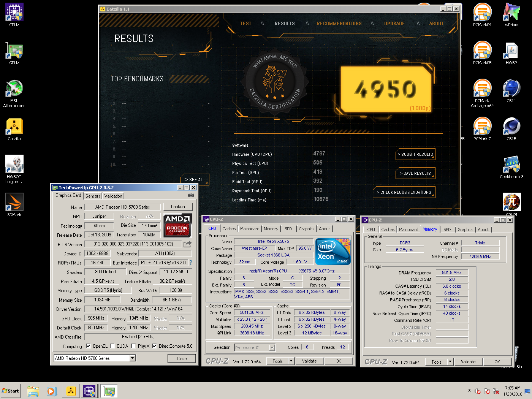Switch to GPU-Z via taskbar button

109,391
